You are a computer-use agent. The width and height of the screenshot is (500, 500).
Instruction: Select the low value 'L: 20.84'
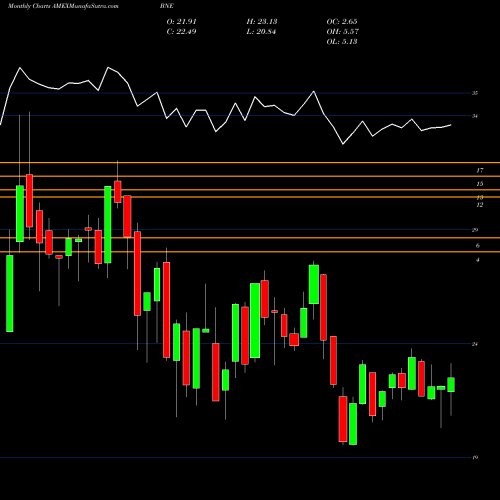point(261,32)
